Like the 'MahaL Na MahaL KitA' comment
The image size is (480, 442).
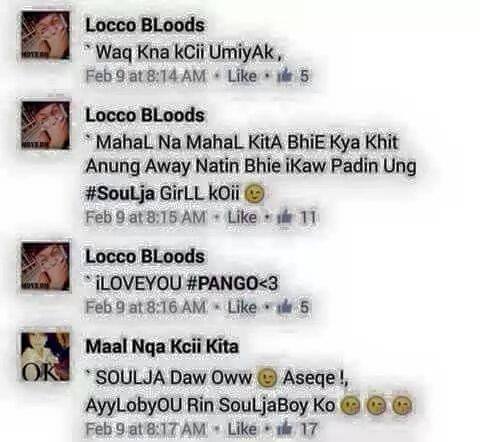pyautogui.click(x=242, y=217)
